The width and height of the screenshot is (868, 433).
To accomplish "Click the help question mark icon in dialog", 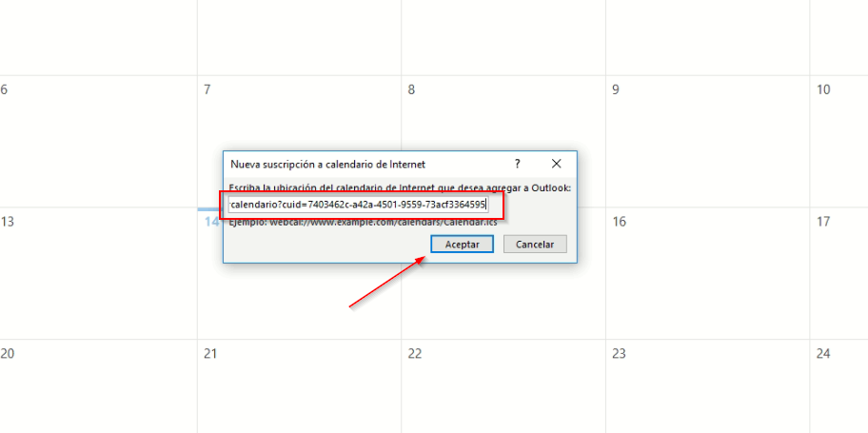I will click(x=517, y=164).
